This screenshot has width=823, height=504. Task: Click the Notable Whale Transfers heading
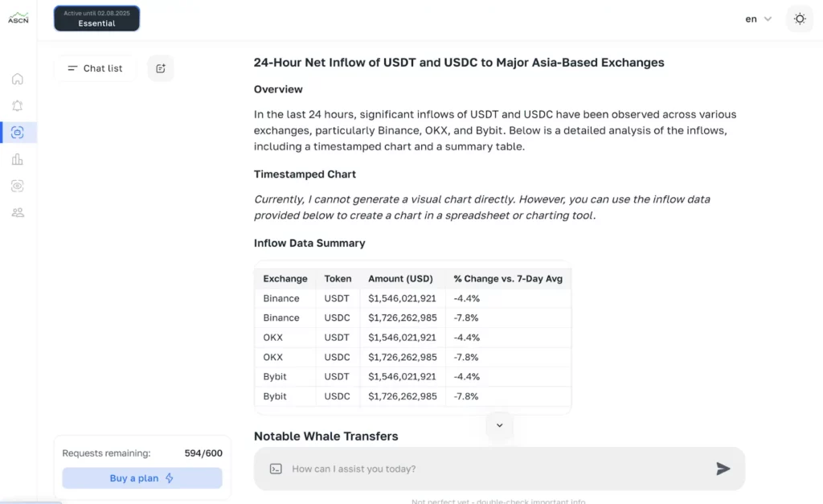point(326,436)
